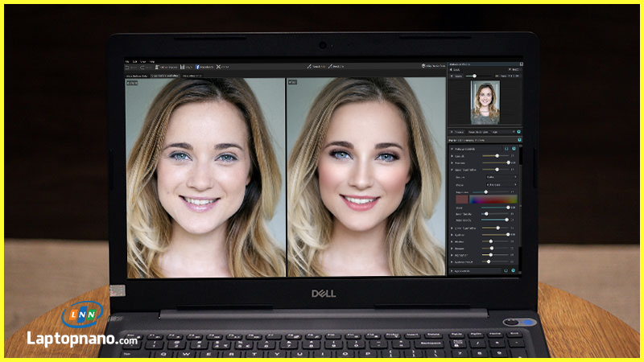
Task: Open help for Eye Controls
Action: (x=514, y=271)
